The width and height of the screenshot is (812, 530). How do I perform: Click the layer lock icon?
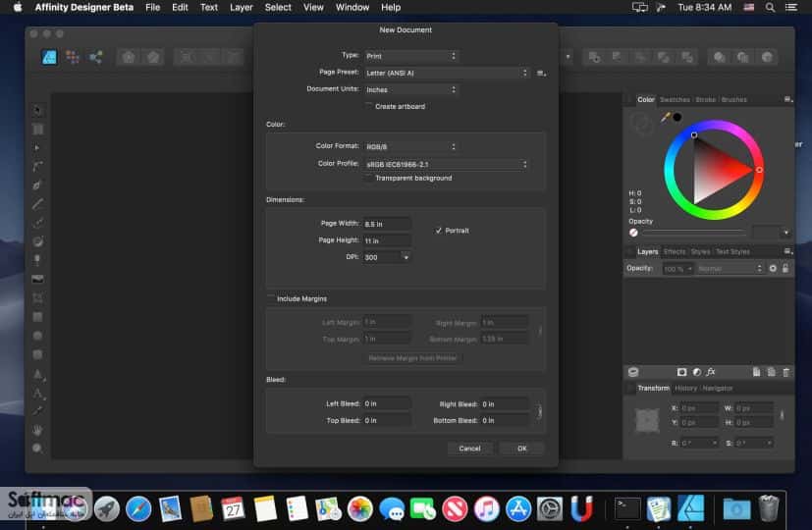[x=785, y=268]
